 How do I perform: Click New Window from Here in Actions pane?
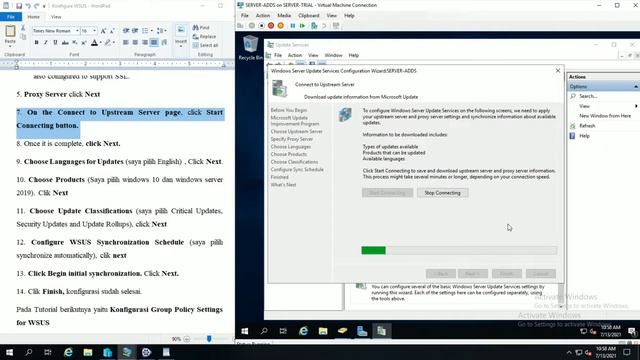(x=605, y=116)
